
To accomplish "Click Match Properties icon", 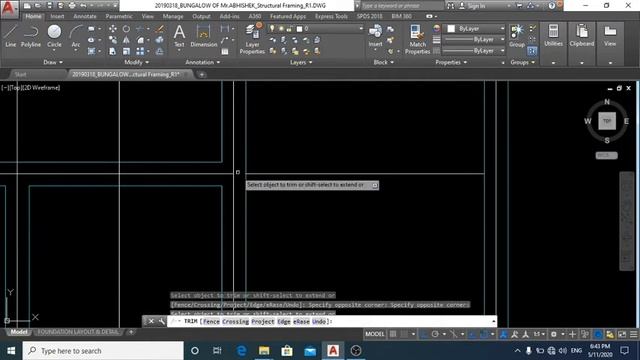I will tap(417, 39).
